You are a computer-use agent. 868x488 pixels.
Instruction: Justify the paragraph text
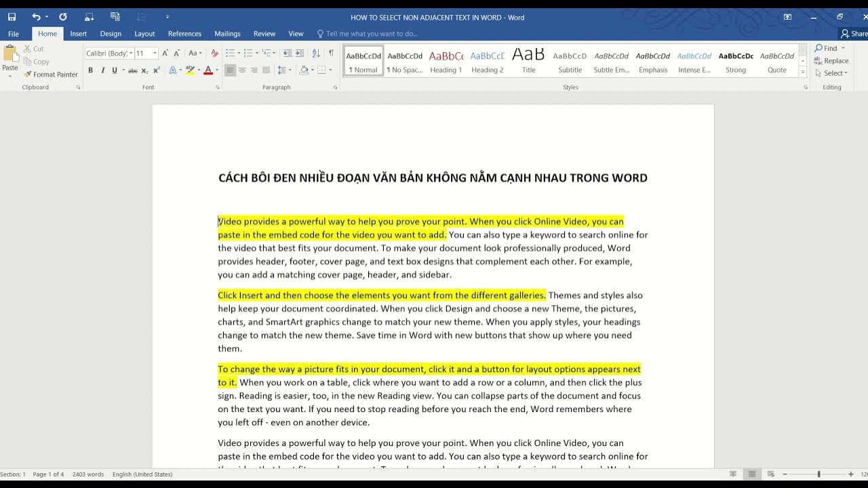click(x=267, y=70)
